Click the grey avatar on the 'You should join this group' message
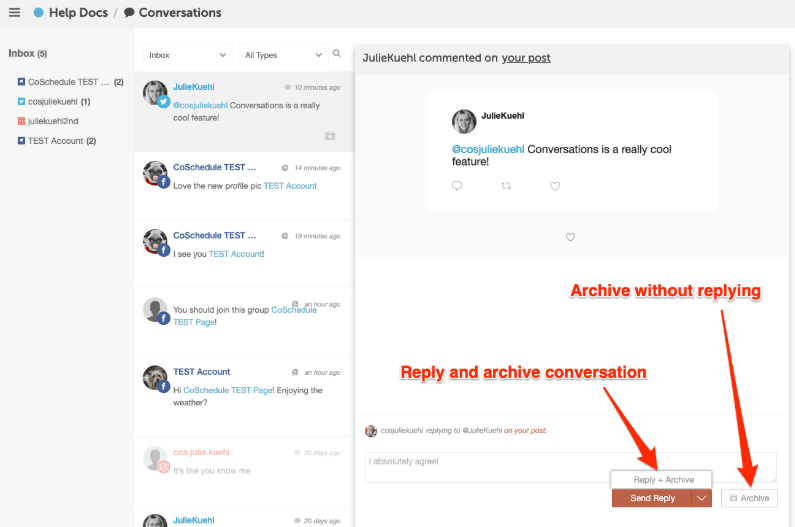Viewport: 795px width, 527px height. click(x=155, y=310)
